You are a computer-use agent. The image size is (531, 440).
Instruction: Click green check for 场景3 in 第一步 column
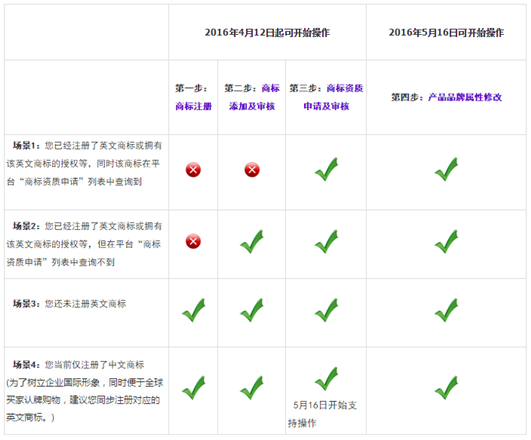(194, 310)
